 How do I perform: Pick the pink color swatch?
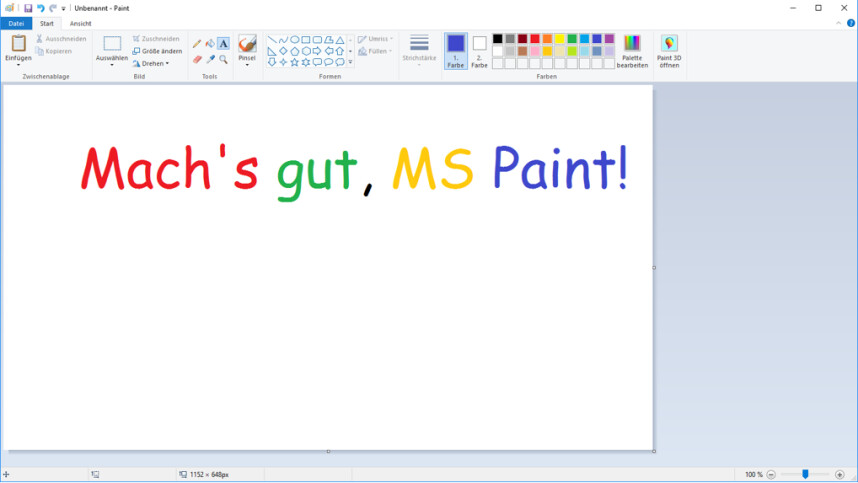(x=535, y=51)
